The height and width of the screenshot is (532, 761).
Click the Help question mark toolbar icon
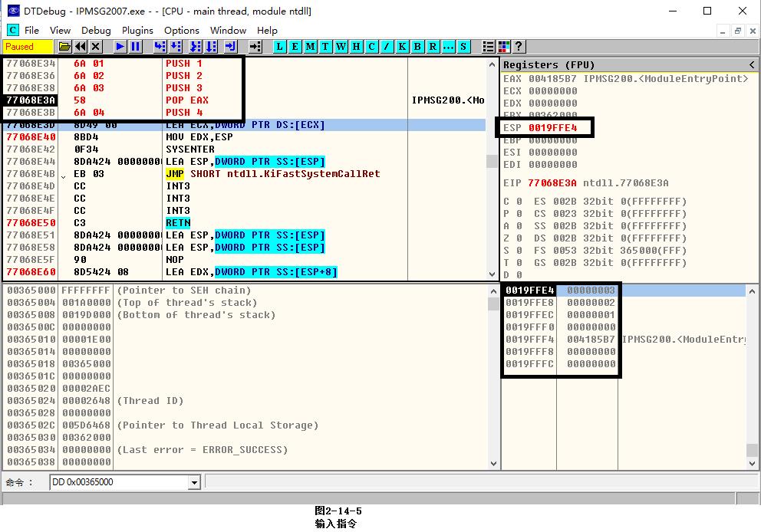519,47
